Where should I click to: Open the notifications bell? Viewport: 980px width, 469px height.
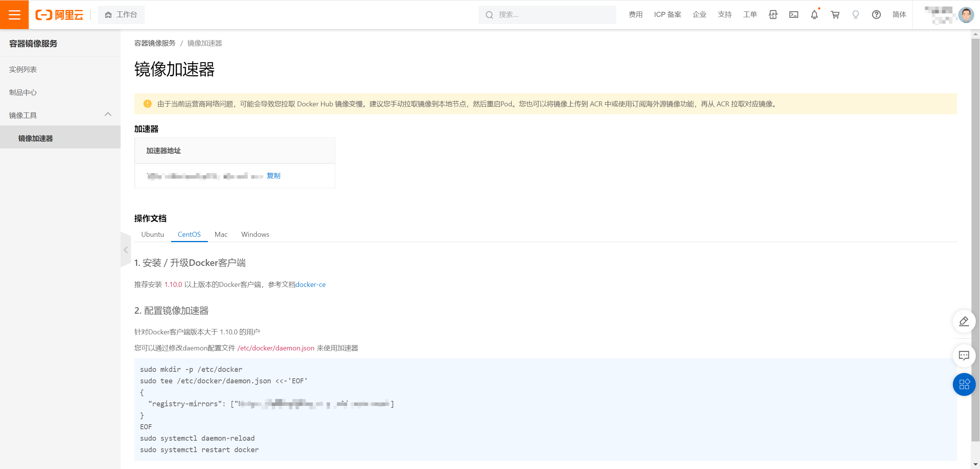814,15
